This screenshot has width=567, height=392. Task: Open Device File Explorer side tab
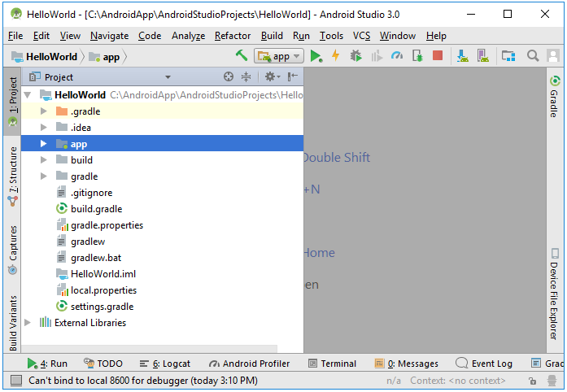point(554,294)
